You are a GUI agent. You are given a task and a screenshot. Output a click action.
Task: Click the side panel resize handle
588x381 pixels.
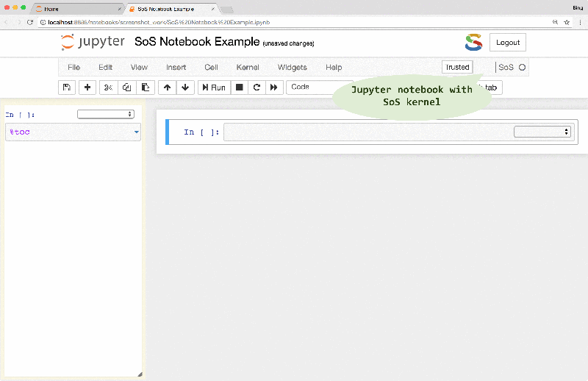pyautogui.click(x=140, y=374)
